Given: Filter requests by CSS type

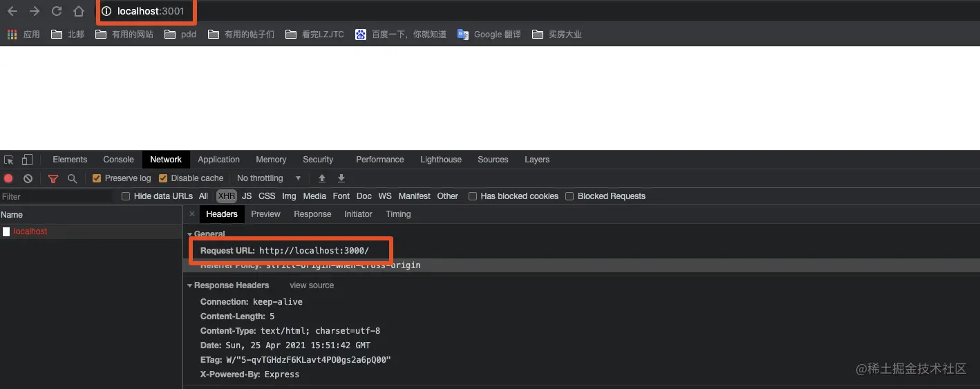Looking at the screenshot, I should click(x=267, y=196).
